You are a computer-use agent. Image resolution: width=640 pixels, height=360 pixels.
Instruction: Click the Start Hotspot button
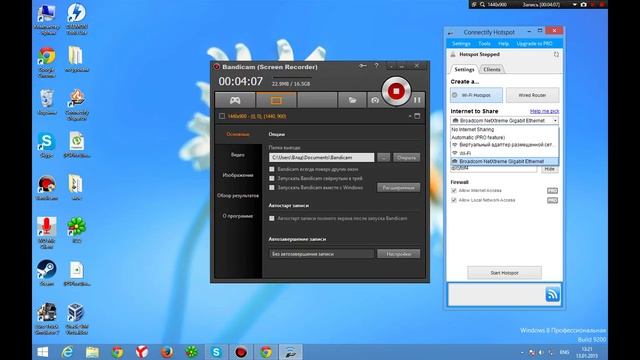[x=504, y=273]
